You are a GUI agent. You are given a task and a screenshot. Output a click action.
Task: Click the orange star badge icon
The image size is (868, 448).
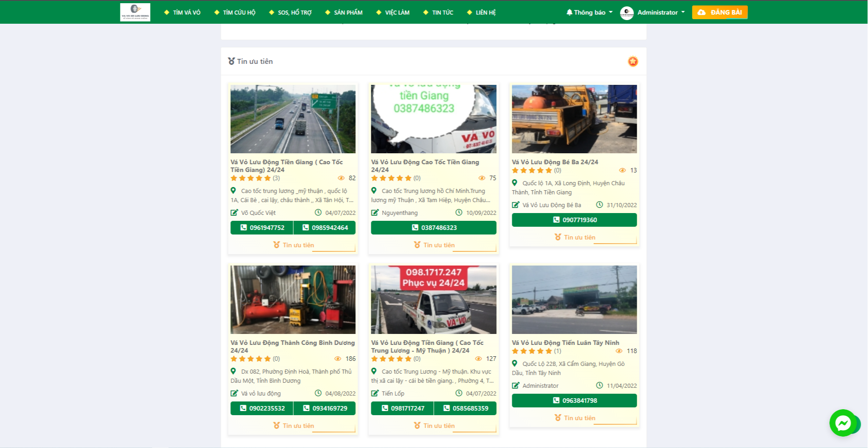click(x=633, y=61)
